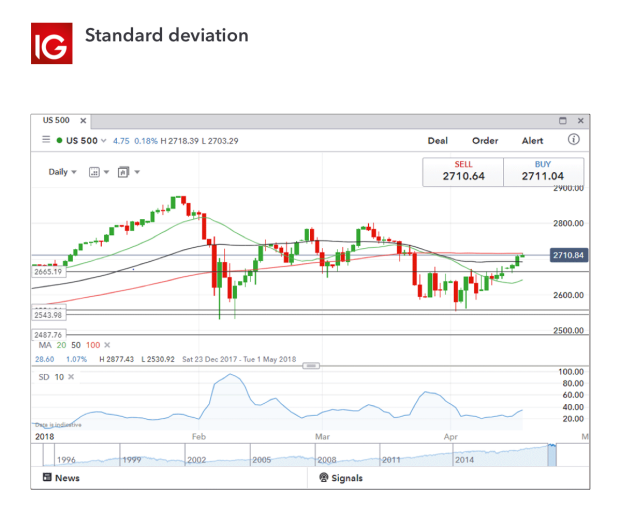This screenshot has height=528, width=621.
Task: Click the 2665.19 horizontal line label
Action: pos(48,272)
